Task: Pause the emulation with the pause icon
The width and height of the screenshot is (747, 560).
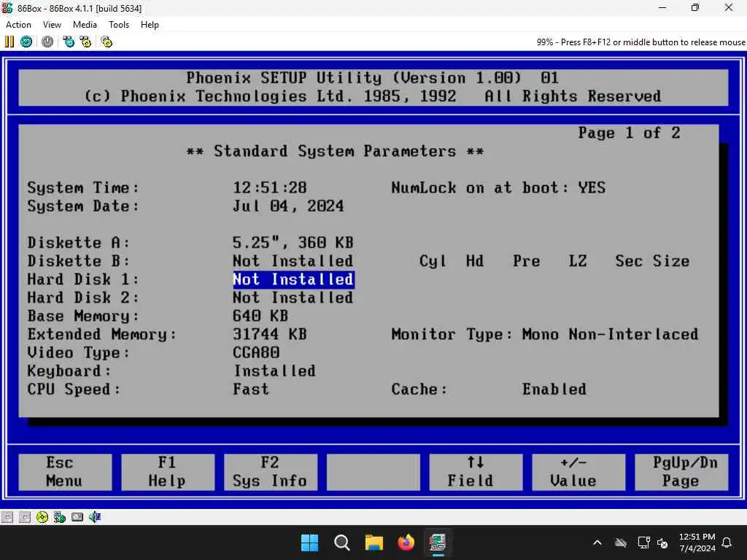Action: (x=9, y=42)
